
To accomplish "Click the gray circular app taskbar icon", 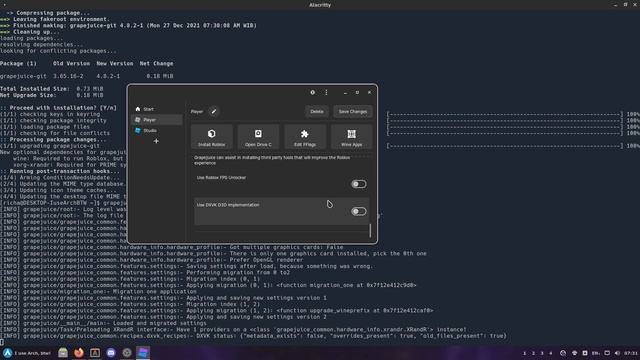I will [x=127, y=353].
